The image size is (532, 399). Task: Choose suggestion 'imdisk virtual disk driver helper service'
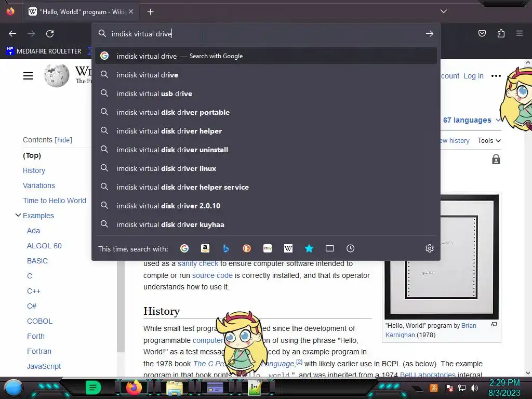point(266,187)
